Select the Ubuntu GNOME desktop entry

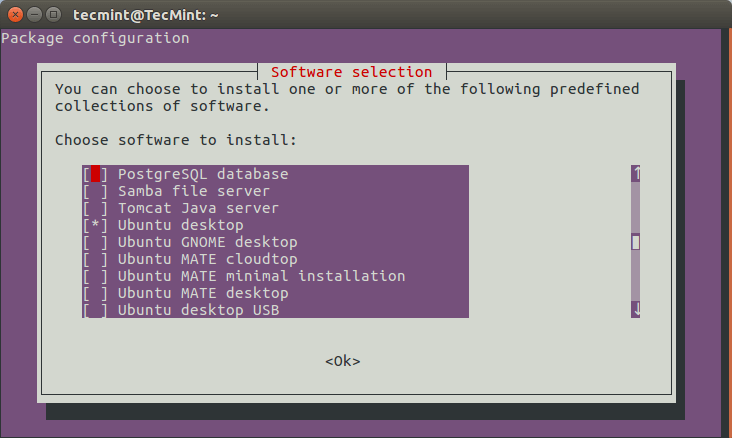tap(207, 242)
